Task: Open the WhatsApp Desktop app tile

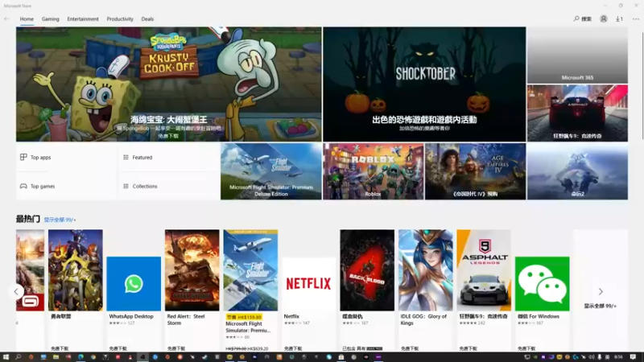Action: tap(134, 284)
